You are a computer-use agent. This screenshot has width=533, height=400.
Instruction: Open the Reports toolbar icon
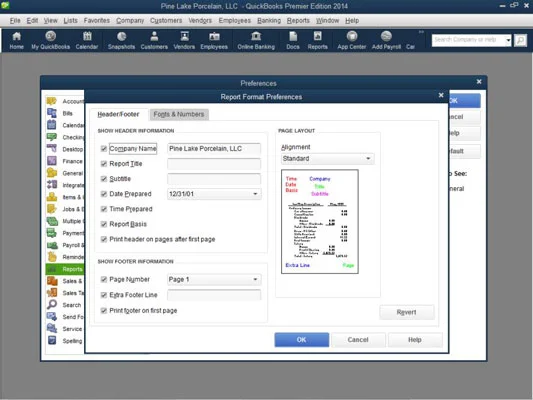(317, 40)
